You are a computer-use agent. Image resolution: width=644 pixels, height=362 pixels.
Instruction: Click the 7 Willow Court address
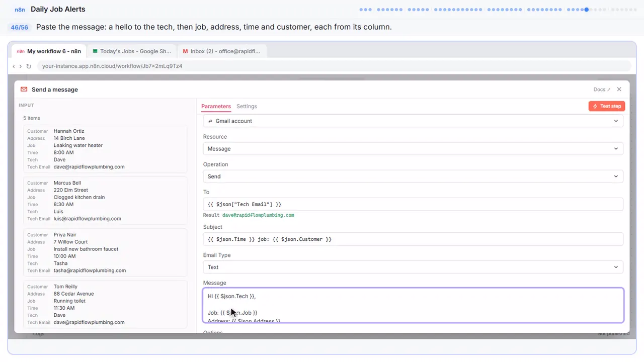tap(71, 242)
